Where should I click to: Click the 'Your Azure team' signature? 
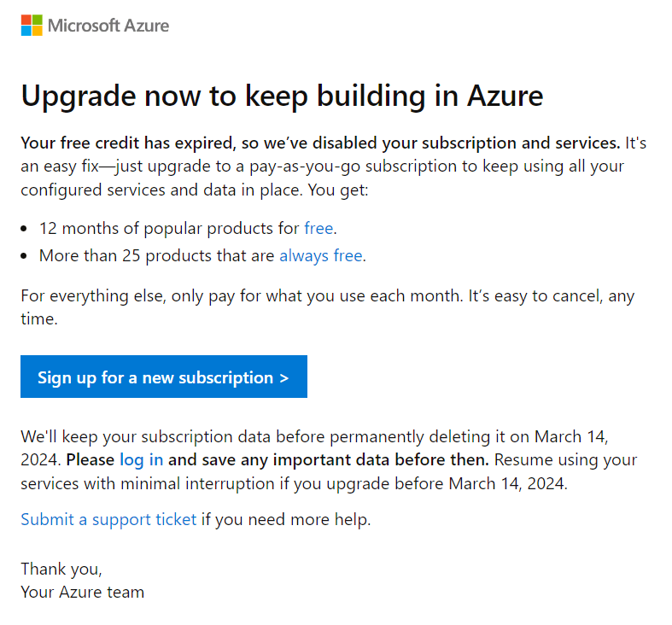(x=82, y=591)
